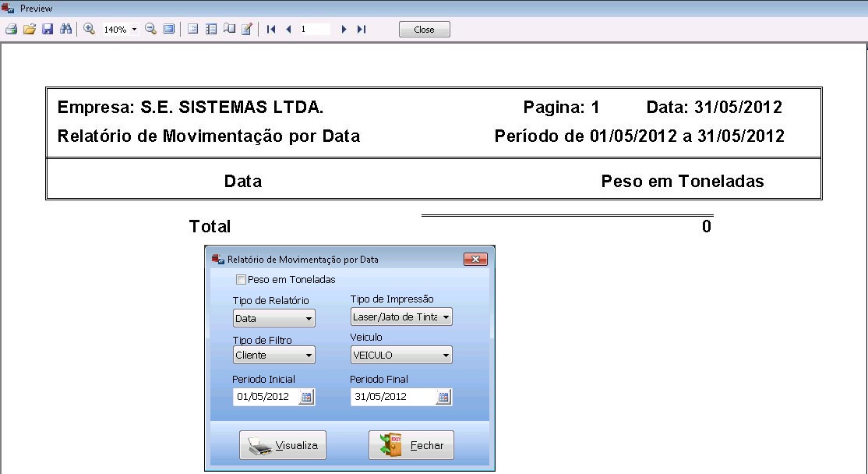Save the report using floppy disk icon
Screen dimensions: 868x474
[x=47, y=30]
